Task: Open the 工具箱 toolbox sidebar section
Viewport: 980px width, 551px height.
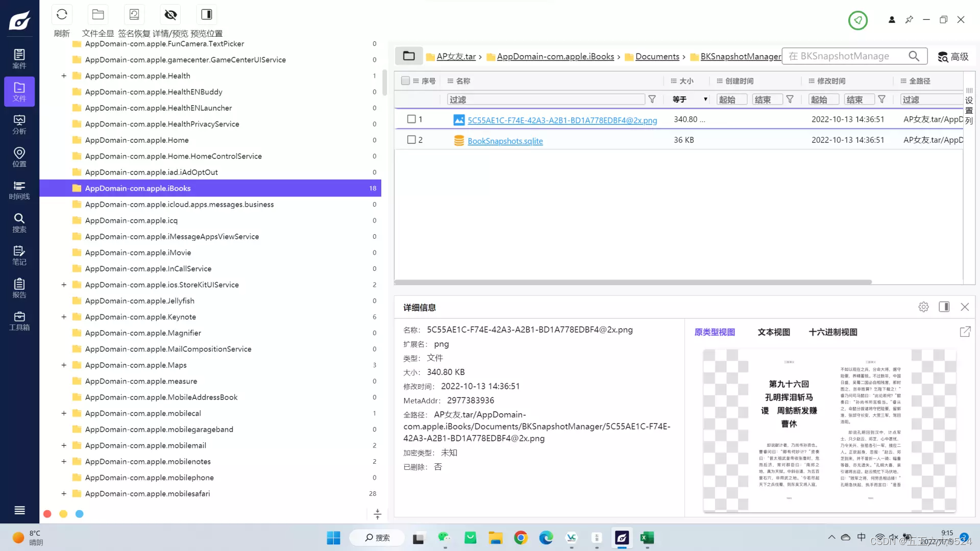Action: pos(19,321)
